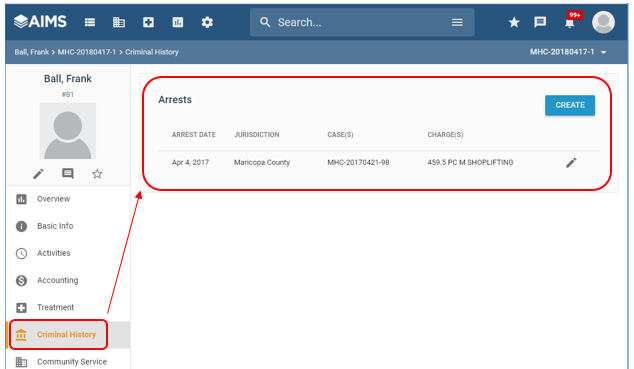Viewport: 634px width, 369px height.
Task: Select Criminal History in sidebar
Action: coord(68,335)
